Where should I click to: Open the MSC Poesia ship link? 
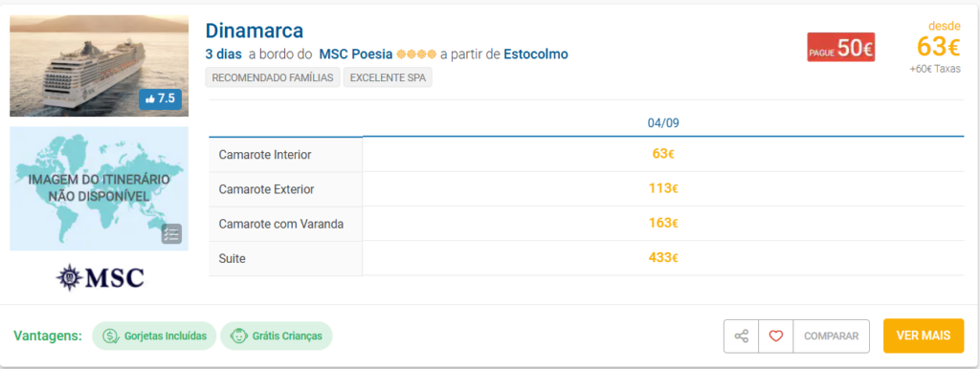click(356, 54)
